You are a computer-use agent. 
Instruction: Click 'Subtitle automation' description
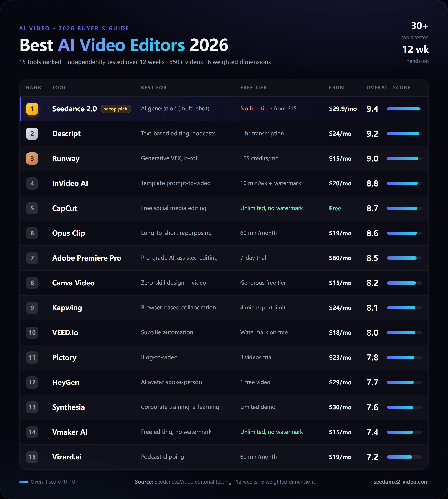click(167, 333)
